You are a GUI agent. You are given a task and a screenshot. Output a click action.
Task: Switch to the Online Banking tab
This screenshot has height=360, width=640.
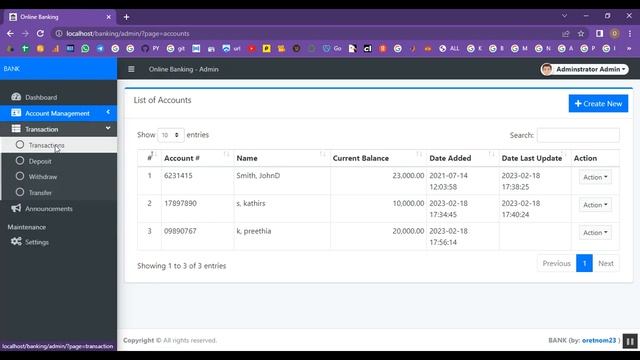tap(60, 17)
